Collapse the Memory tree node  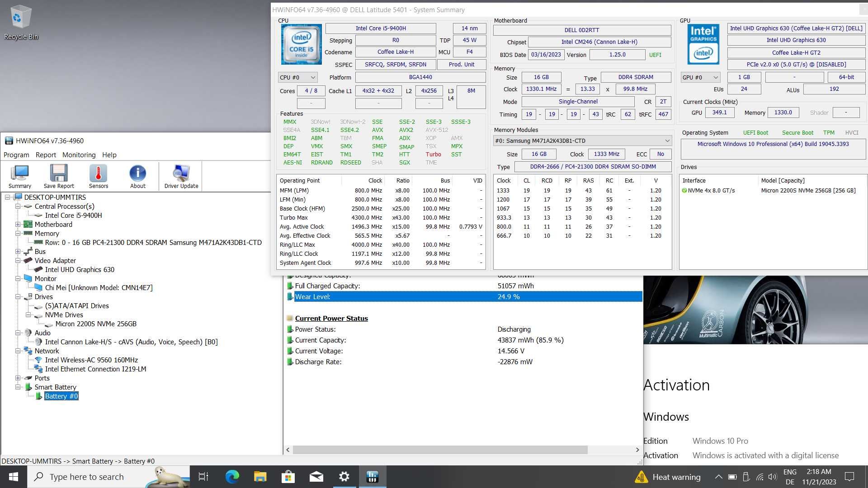click(18, 233)
